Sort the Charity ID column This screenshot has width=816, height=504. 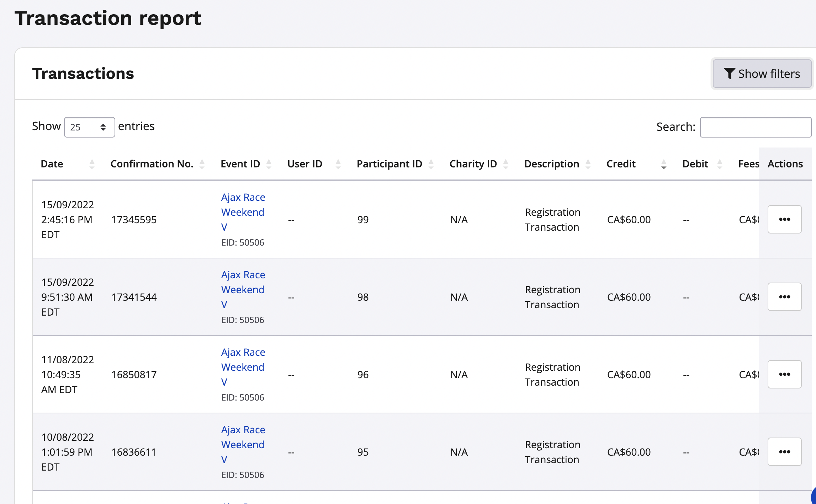coord(506,164)
